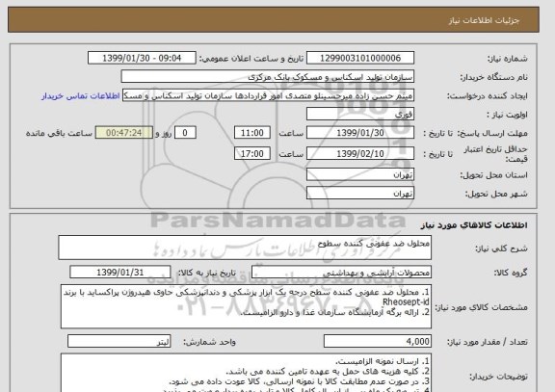This screenshot has height=392, width=555.
Task: Click the countdown timer 00:47:24
Action: [124, 133]
